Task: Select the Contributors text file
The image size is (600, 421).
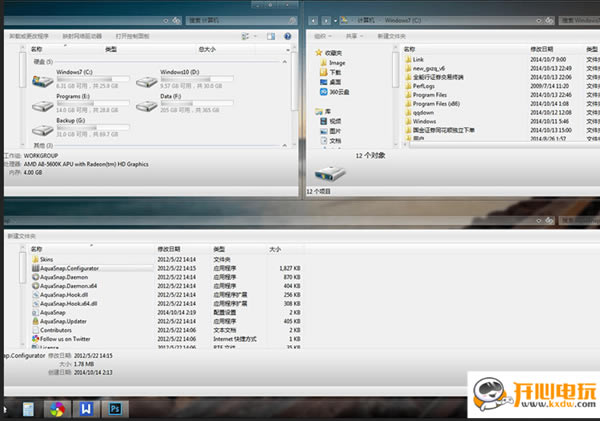Action: pyautogui.click(x=56, y=330)
